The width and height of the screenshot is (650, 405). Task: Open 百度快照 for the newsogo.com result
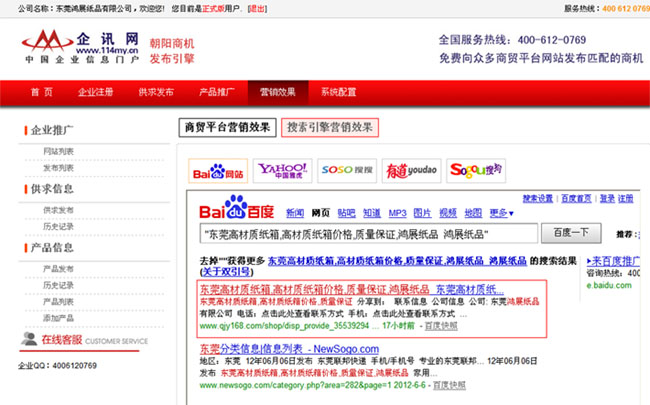(449, 385)
